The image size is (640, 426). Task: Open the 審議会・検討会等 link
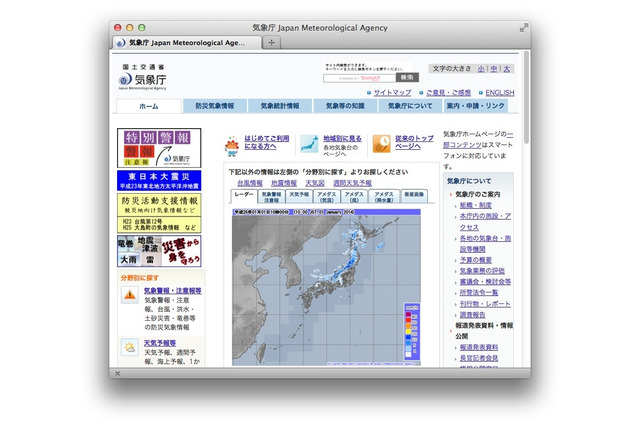[x=485, y=282]
